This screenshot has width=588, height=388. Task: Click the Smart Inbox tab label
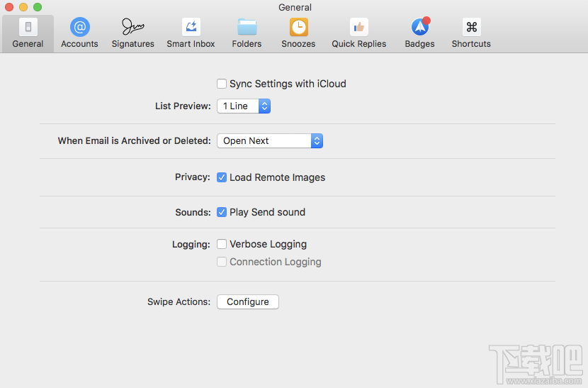coord(191,44)
